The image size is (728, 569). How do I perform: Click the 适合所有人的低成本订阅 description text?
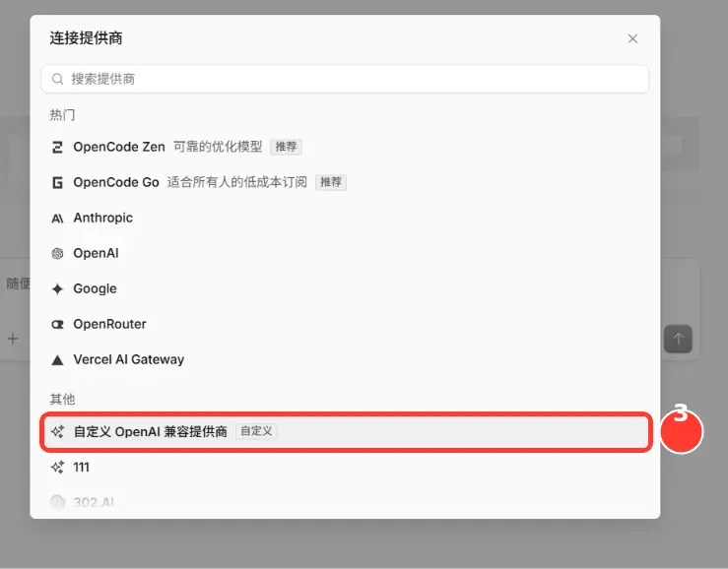tap(237, 182)
